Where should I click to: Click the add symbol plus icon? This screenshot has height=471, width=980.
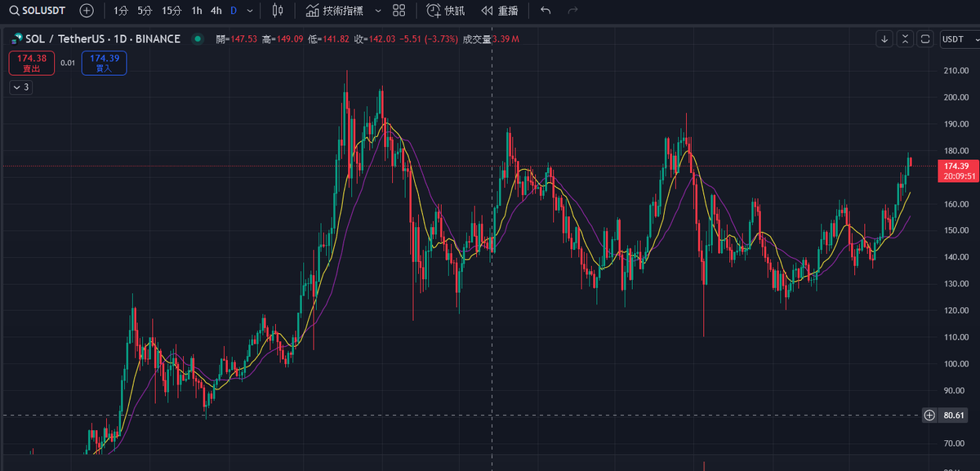tap(87, 11)
